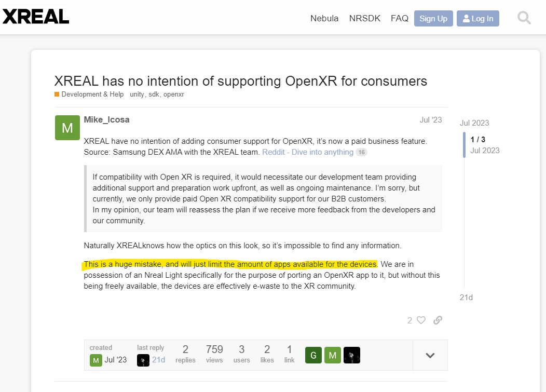Viewport: 546px width, 392px height.
Task: Open the NRSDK menu item
Action: click(364, 19)
